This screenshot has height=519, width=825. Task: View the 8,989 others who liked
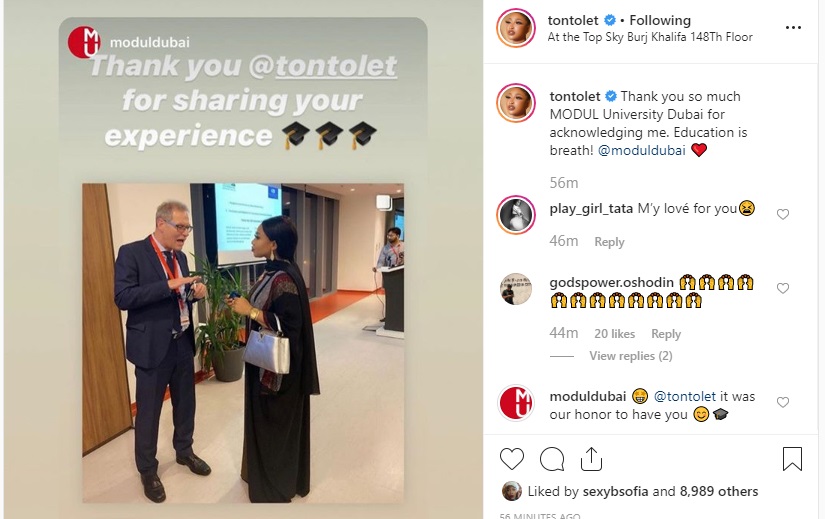719,491
